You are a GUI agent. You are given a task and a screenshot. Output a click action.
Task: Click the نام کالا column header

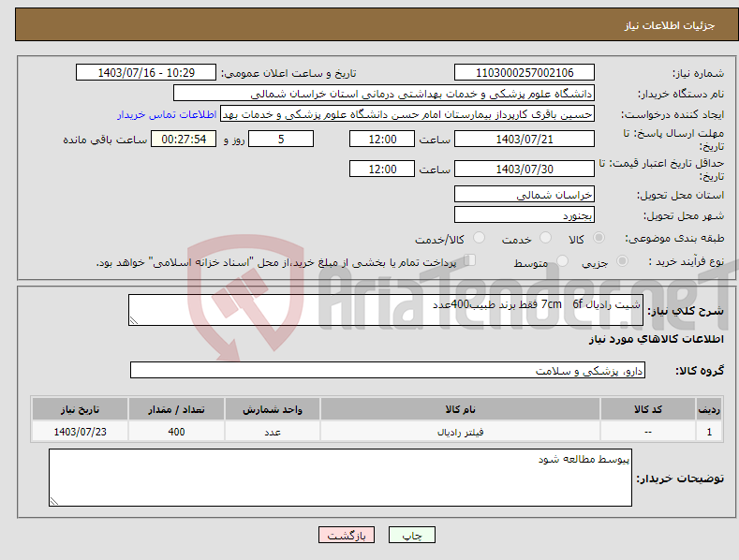(x=460, y=408)
